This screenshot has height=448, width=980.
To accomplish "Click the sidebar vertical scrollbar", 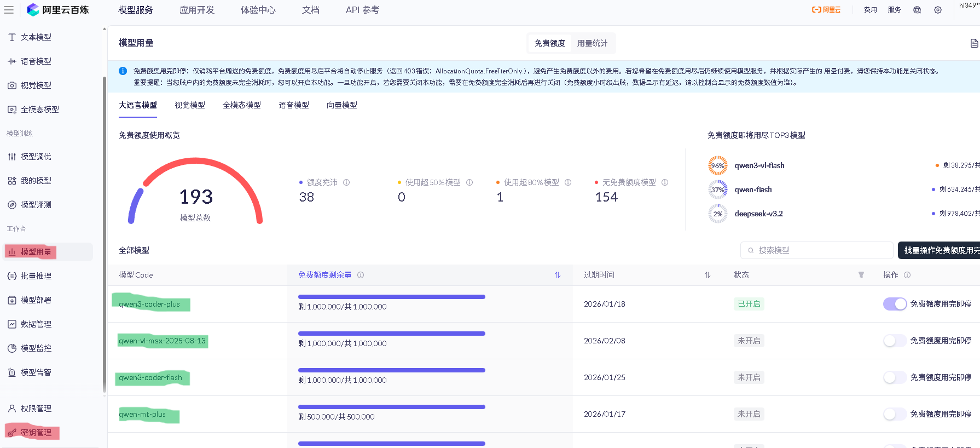I will point(105,236).
